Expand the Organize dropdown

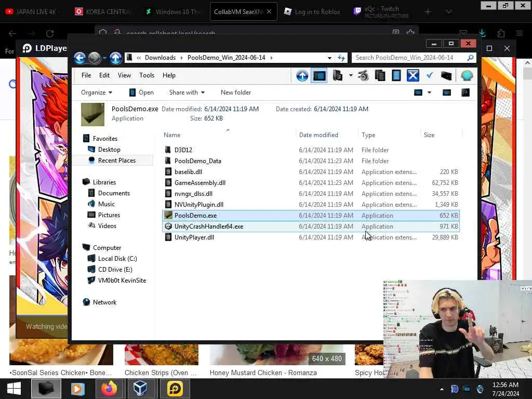pos(96,92)
